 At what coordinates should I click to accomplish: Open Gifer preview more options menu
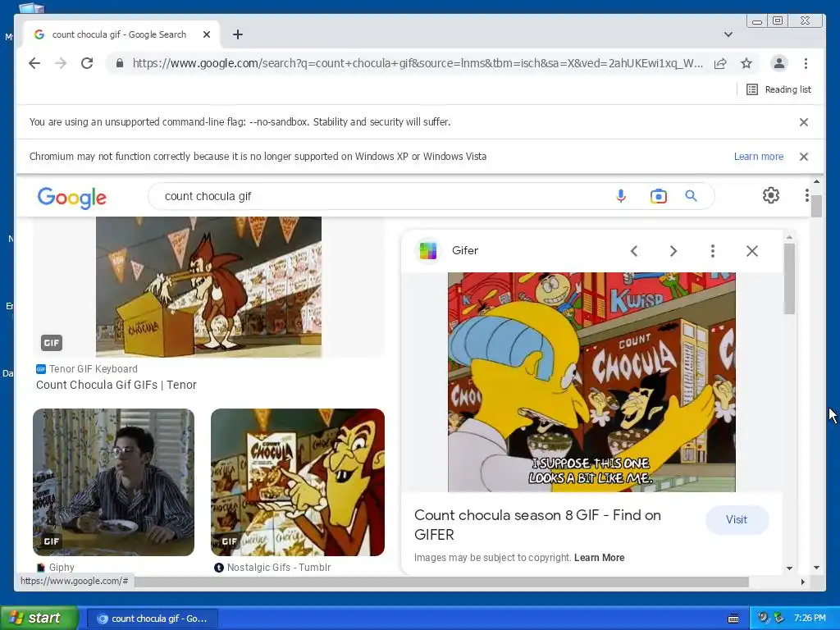[713, 251]
